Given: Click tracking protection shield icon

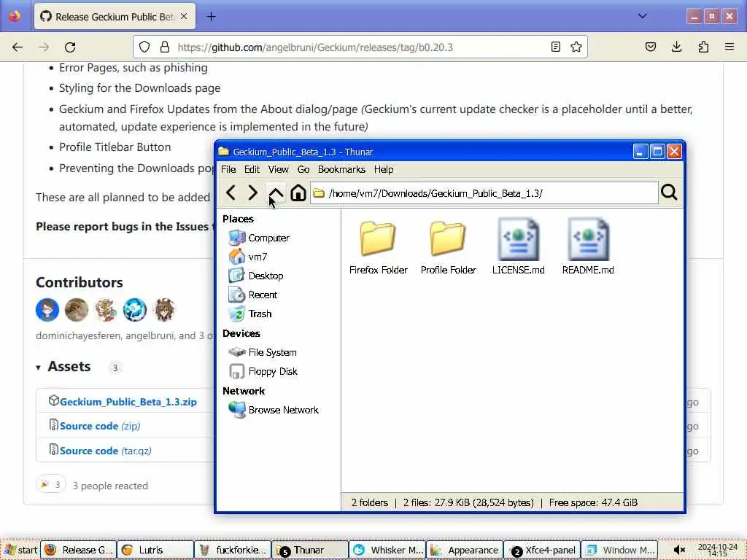Looking at the screenshot, I should pyautogui.click(x=144, y=47).
